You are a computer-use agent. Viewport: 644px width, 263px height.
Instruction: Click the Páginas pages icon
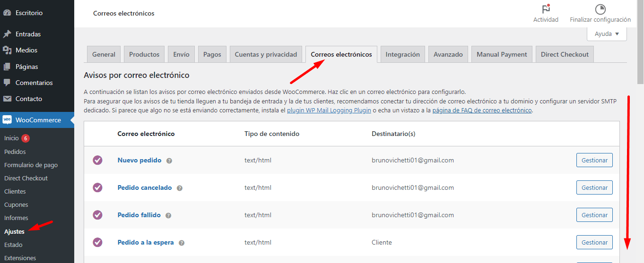(7, 67)
